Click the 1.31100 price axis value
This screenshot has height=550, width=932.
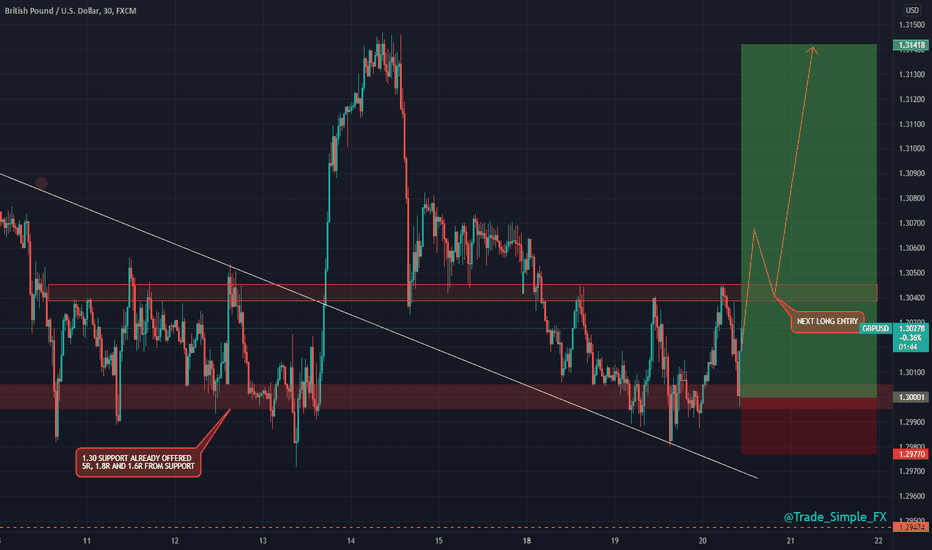[912, 124]
